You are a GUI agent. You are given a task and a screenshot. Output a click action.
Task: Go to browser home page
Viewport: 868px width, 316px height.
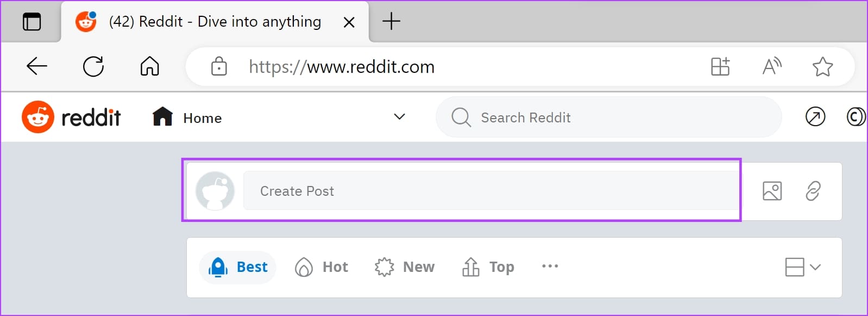(149, 66)
